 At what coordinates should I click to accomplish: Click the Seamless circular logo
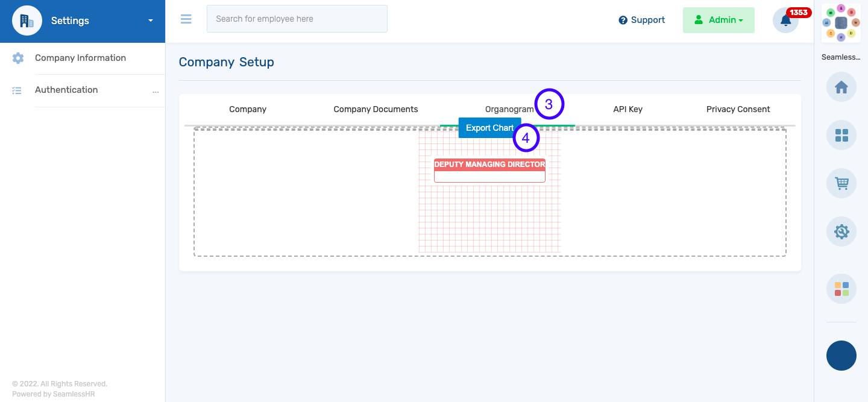click(841, 23)
